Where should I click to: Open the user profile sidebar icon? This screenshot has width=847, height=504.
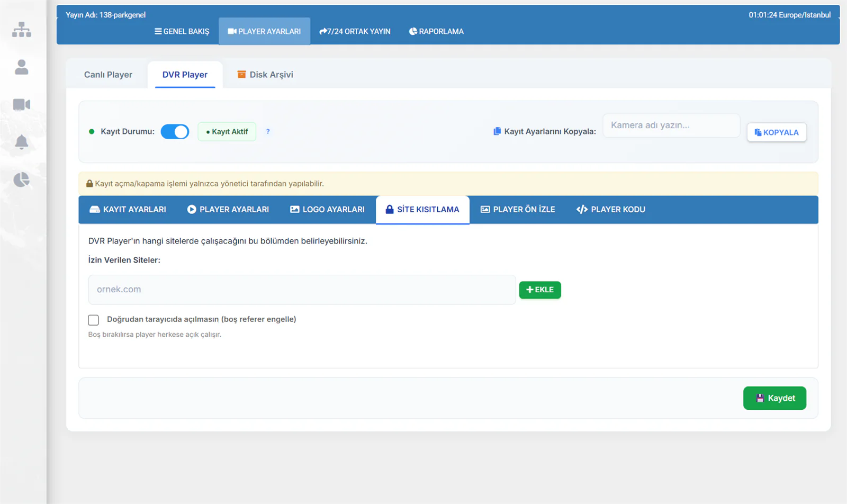click(x=22, y=67)
